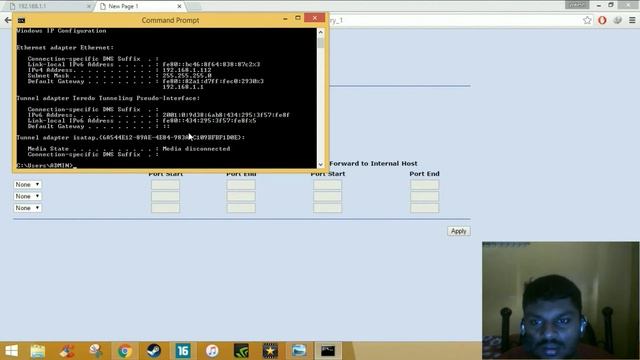Screen dimensions: 640x360
Task: Minimize the Command Prompt window
Action: (x=285, y=18)
